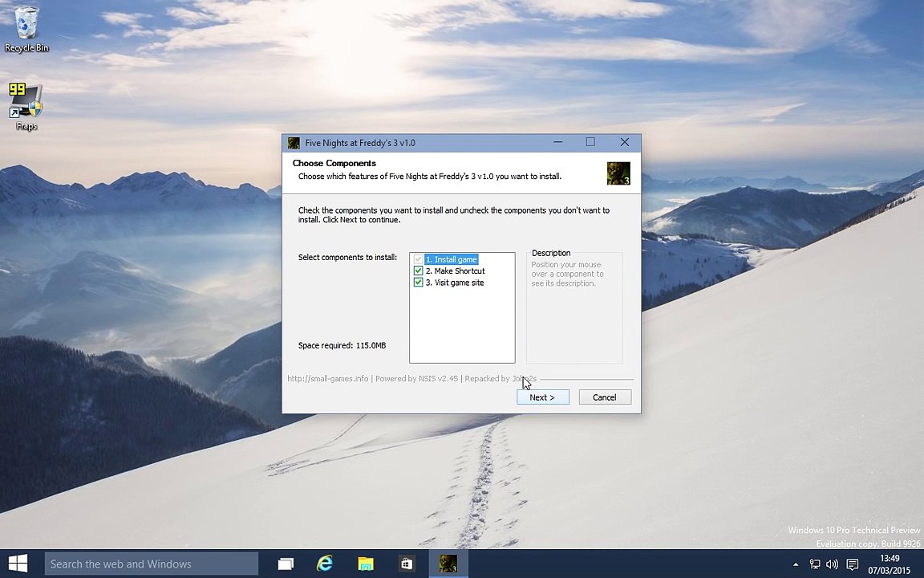Uncheck the Visit game site checkbox
This screenshot has width=924, height=578.
[x=419, y=283]
